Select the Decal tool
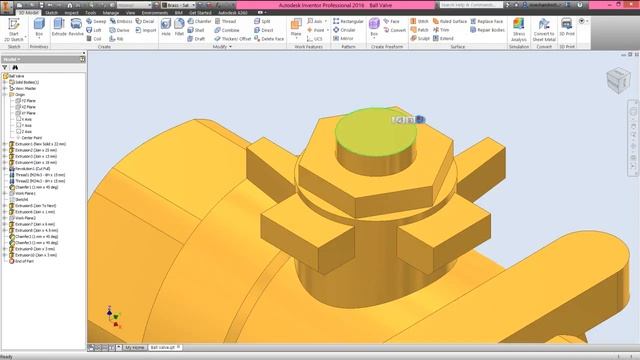 click(x=145, y=21)
